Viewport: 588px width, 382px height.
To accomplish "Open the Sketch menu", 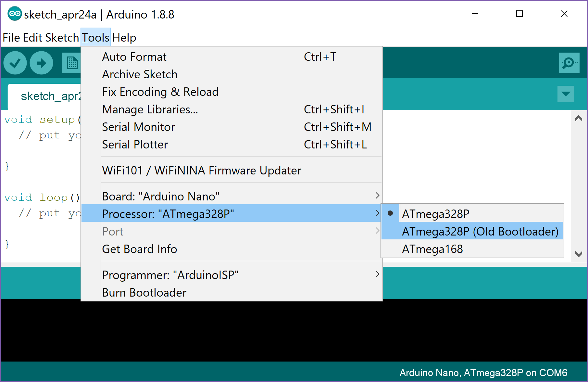I will [62, 38].
